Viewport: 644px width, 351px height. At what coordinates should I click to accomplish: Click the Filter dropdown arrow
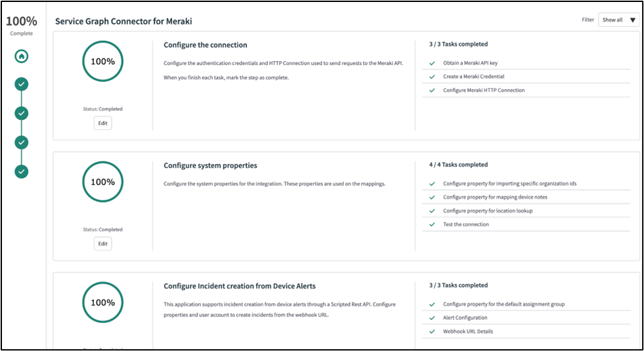tap(633, 20)
